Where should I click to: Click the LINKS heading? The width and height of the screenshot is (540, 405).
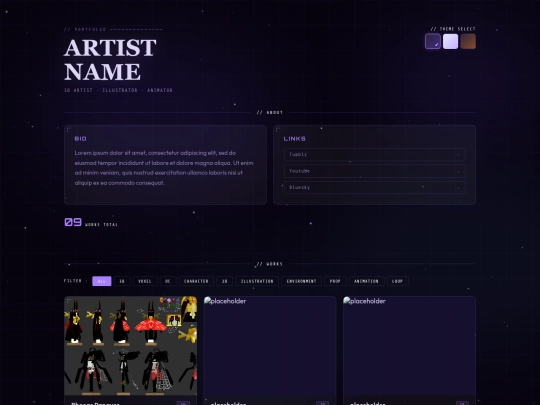click(294, 139)
